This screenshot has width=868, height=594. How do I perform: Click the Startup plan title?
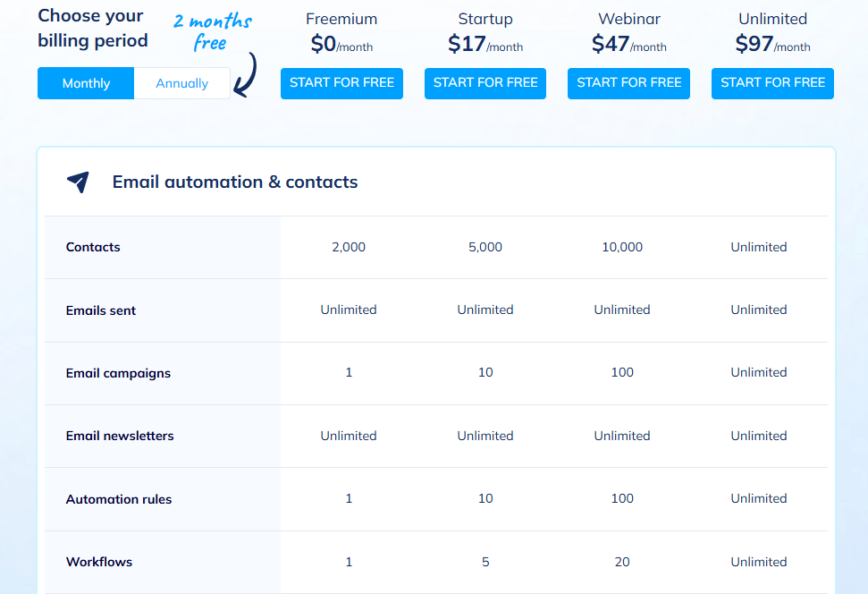click(x=485, y=19)
